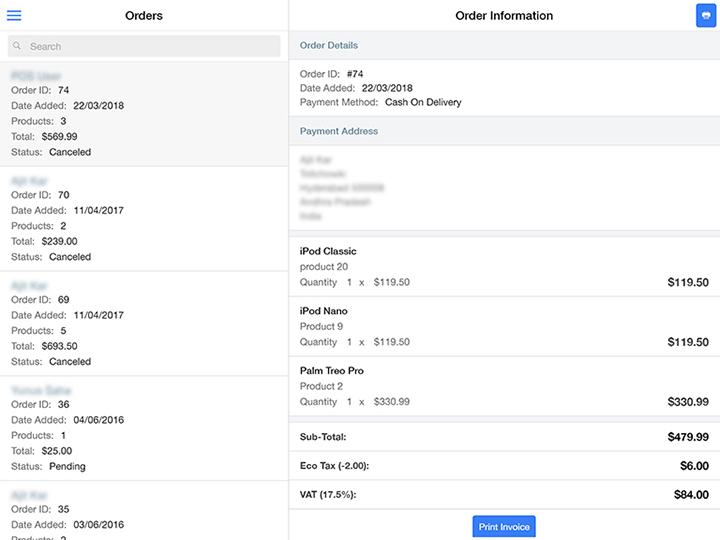Select order ID 74 in the list

coord(144,113)
